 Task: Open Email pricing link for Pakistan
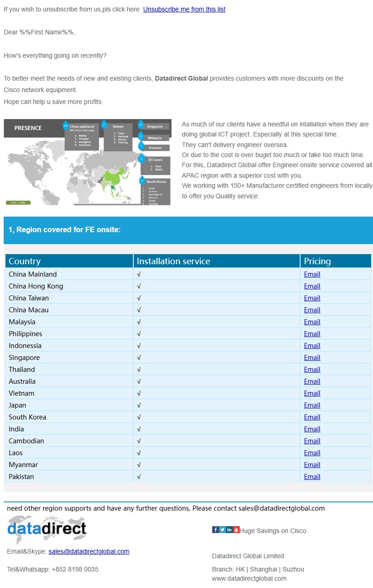[312, 477]
